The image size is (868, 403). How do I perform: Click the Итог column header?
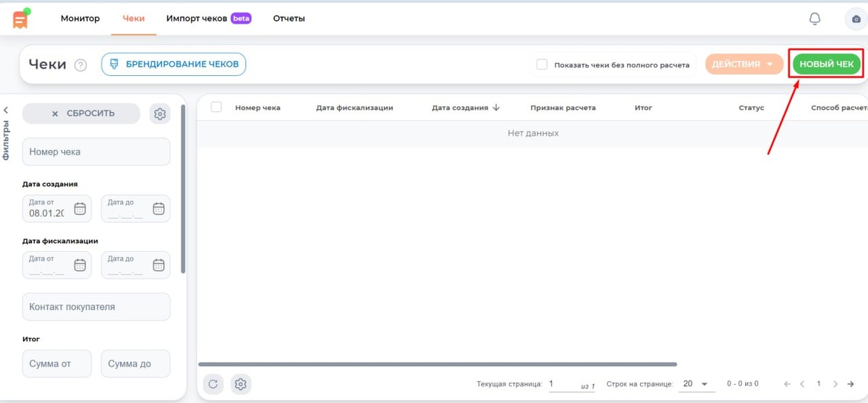[643, 108]
